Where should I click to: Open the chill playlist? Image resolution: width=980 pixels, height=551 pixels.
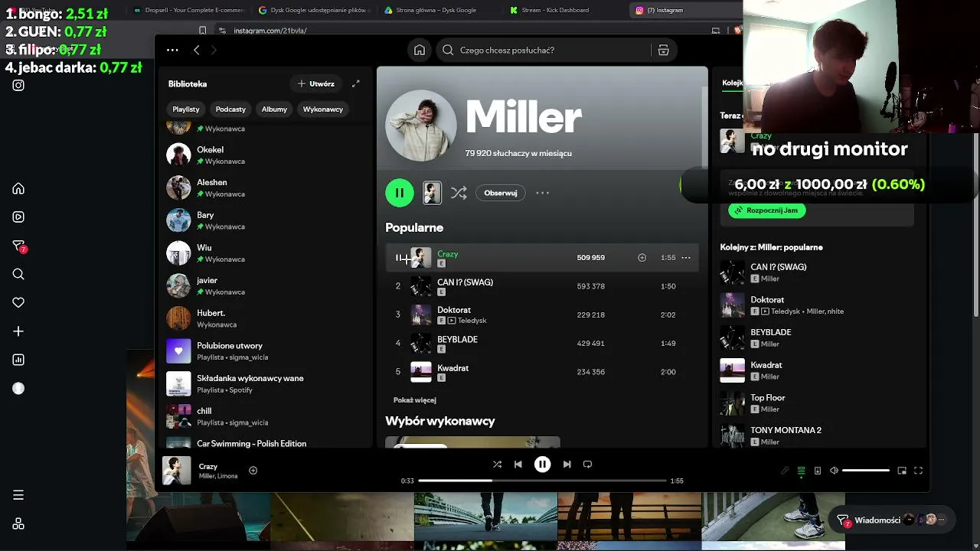(263, 416)
